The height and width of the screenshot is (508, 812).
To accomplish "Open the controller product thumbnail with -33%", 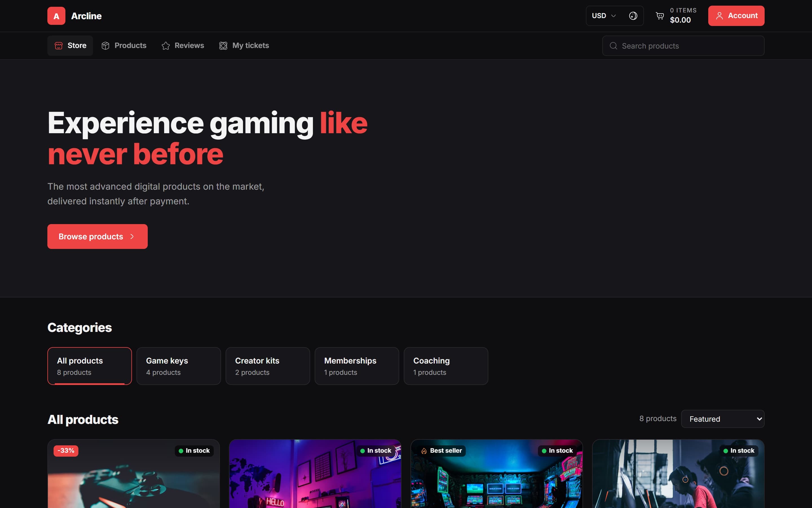I will (x=134, y=474).
